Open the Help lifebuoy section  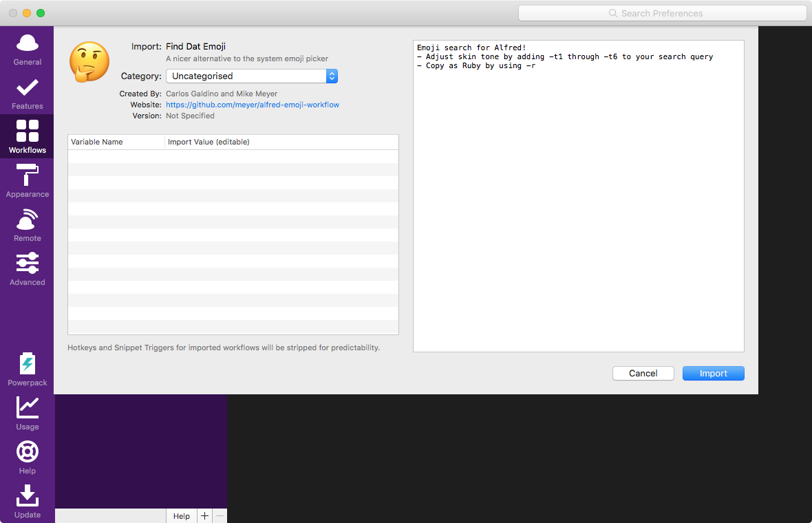tap(27, 457)
